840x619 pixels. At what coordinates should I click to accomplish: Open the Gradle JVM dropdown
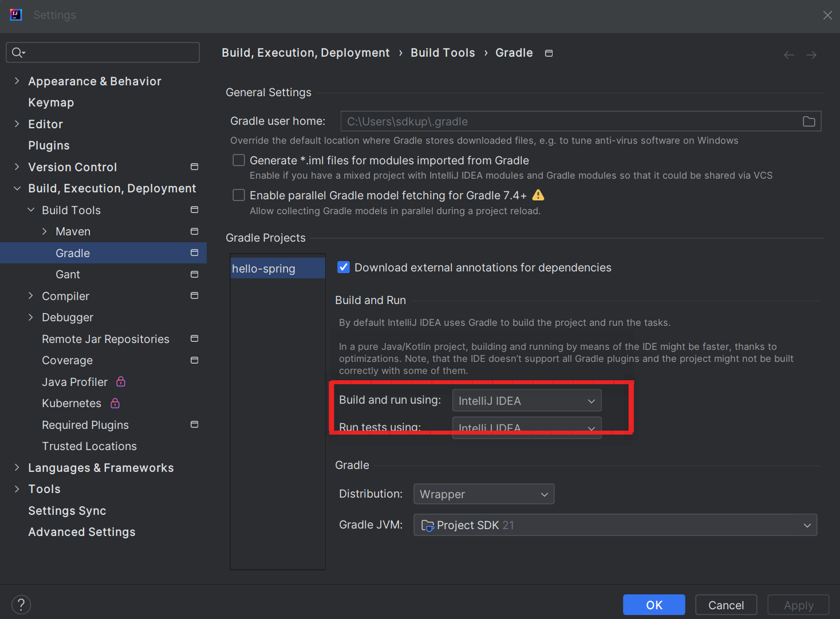615,525
